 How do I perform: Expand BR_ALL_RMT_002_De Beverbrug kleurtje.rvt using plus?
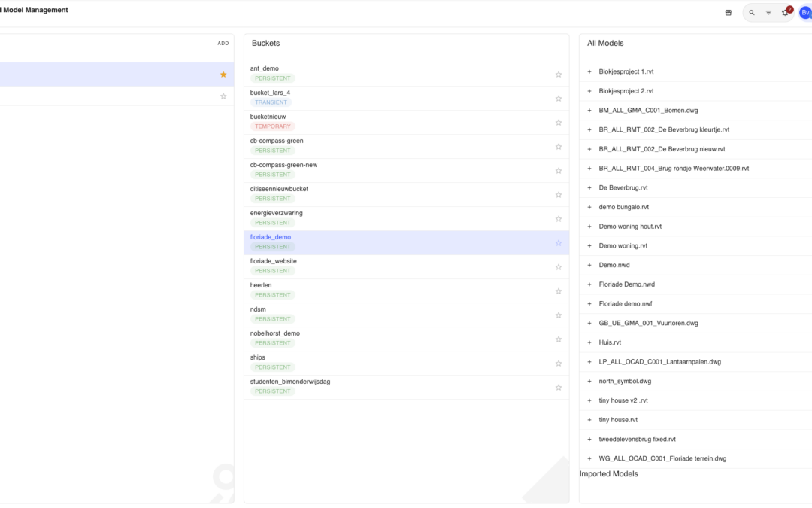click(589, 129)
